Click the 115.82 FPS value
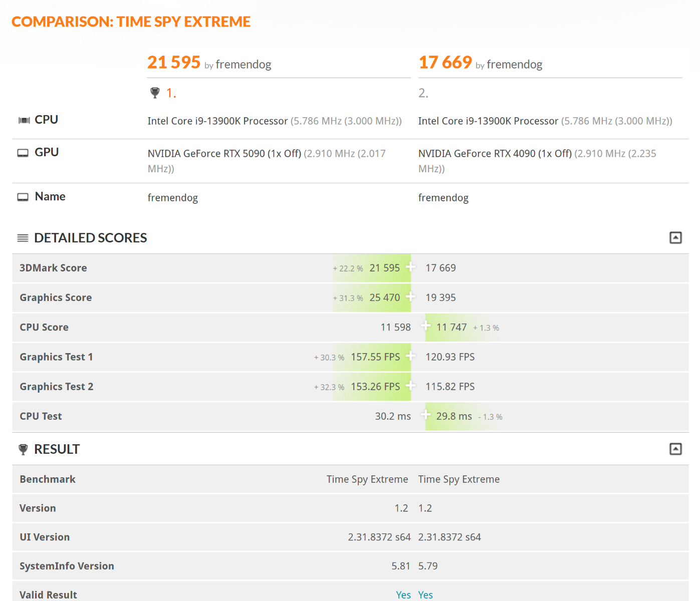 pos(450,387)
